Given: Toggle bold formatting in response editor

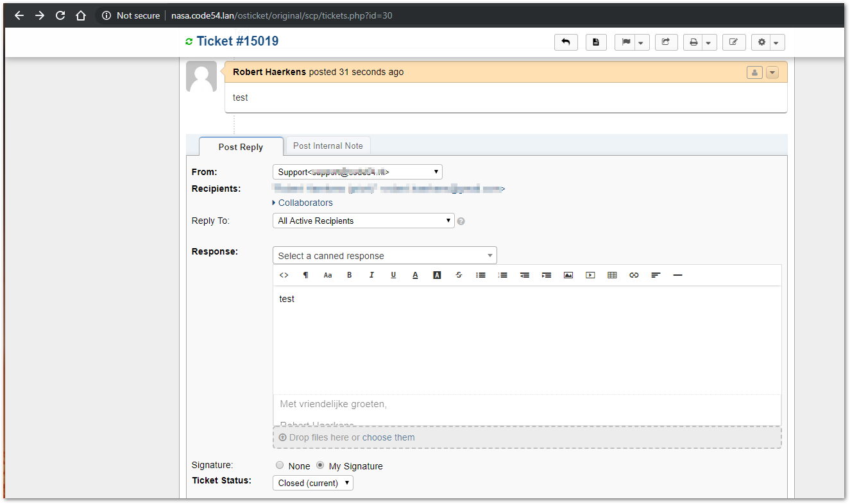Looking at the screenshot, I should pos(350,275).
